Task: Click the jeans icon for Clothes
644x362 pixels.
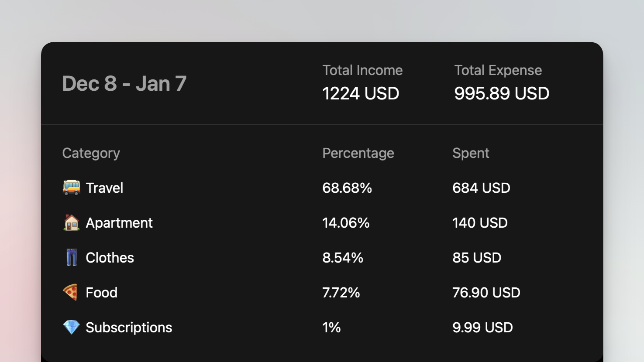Action: (x=71, y=257)
